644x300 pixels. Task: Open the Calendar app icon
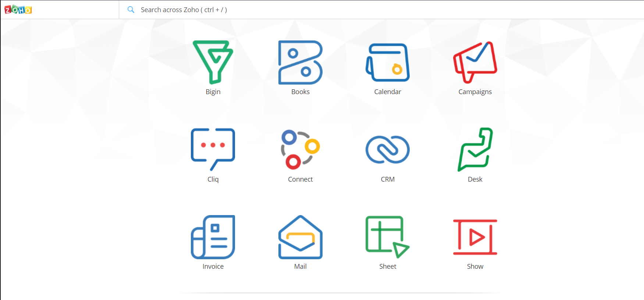[x=388, y=62]
